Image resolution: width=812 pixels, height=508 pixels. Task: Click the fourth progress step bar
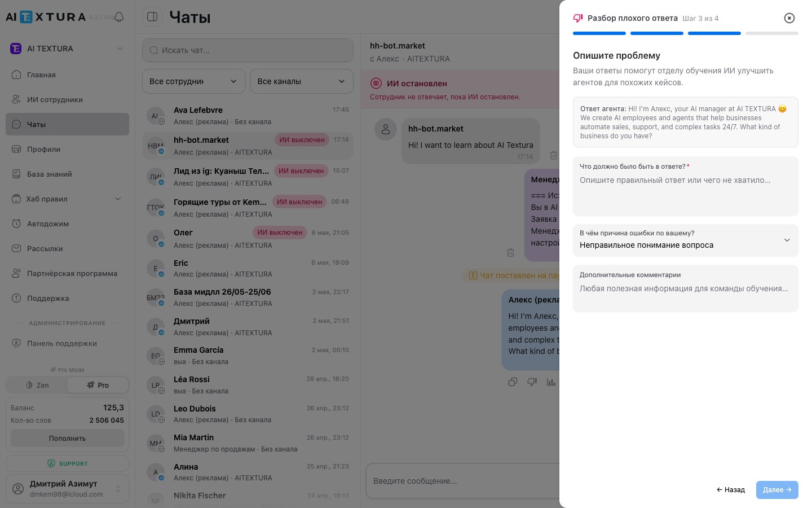pyautogui.click(x=772, y=33)
